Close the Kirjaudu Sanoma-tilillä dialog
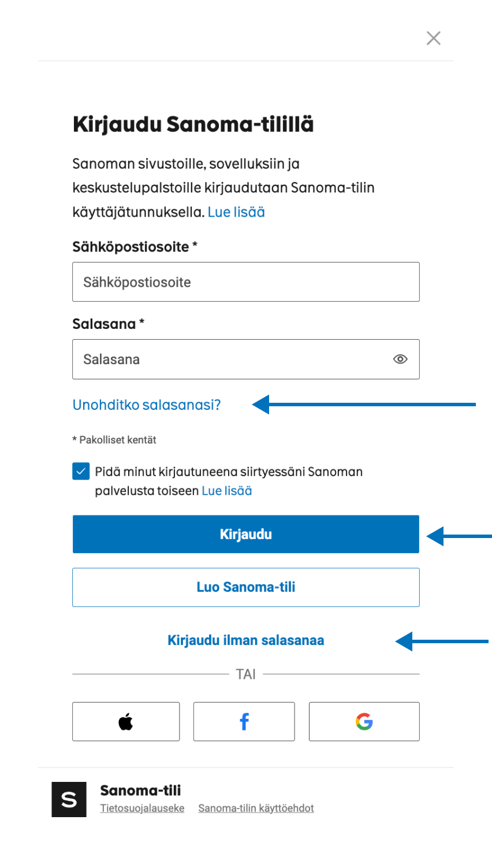Viewport: 492px width, 868px height. point(434,38)
